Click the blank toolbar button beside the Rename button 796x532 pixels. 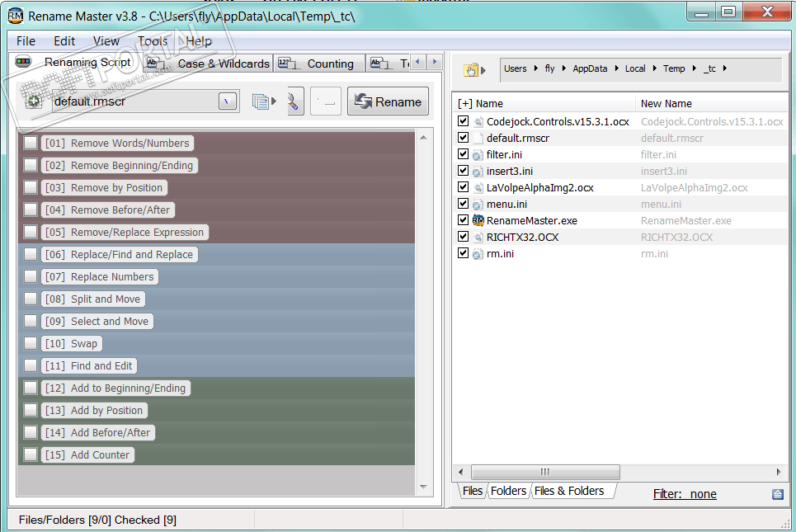pos(325,101)
